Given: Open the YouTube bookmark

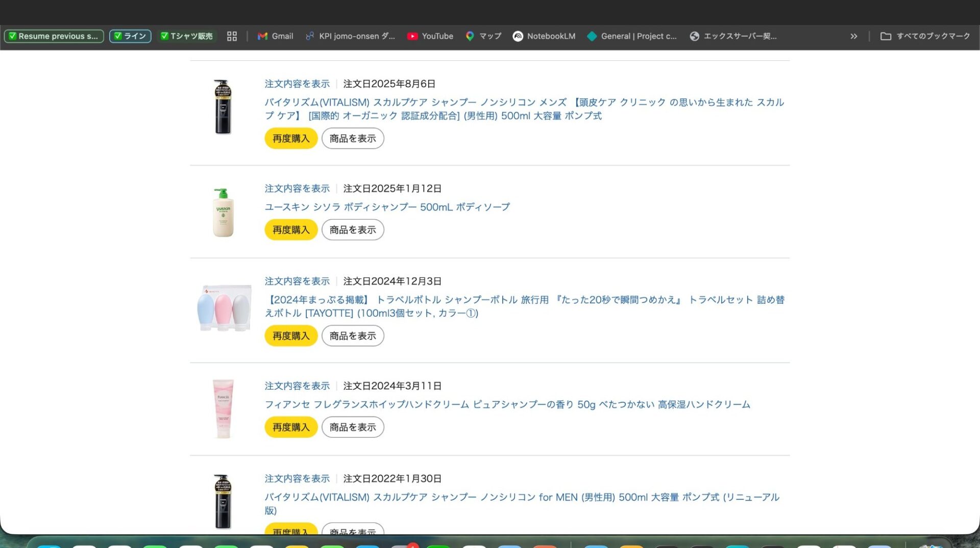Looking at the screenshot, I should click(430, 36).
